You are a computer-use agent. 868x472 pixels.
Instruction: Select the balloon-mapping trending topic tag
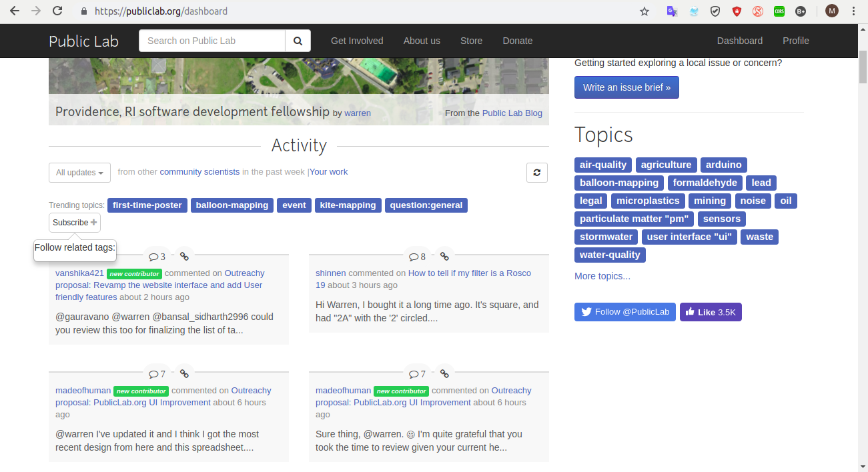pyautogui.click(x=232, y=205)
